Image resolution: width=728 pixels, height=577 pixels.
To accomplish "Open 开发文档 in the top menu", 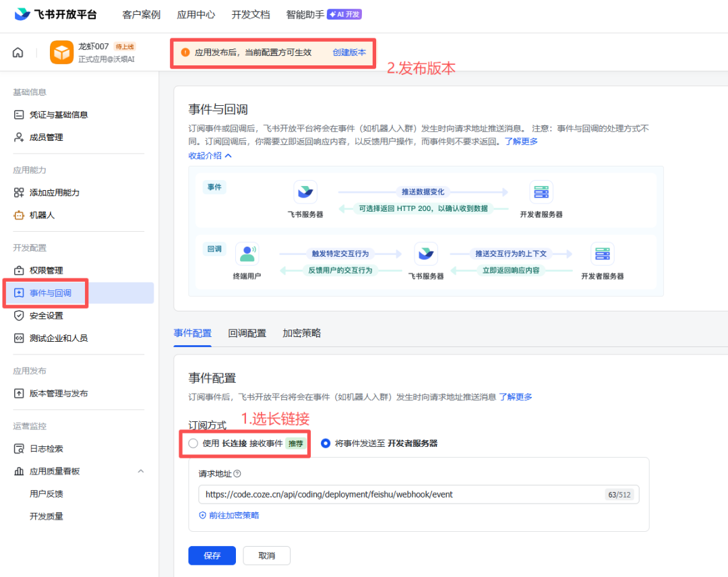I will (251, 14).
